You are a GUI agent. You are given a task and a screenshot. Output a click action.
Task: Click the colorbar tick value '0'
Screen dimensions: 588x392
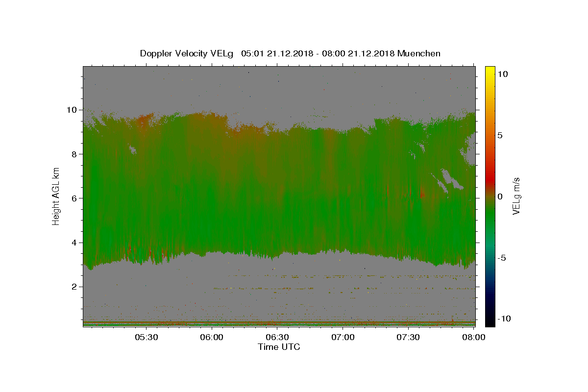[x=500, y=196]
